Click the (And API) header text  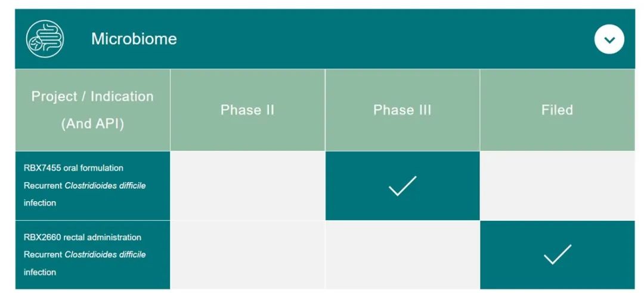(92, 124)
